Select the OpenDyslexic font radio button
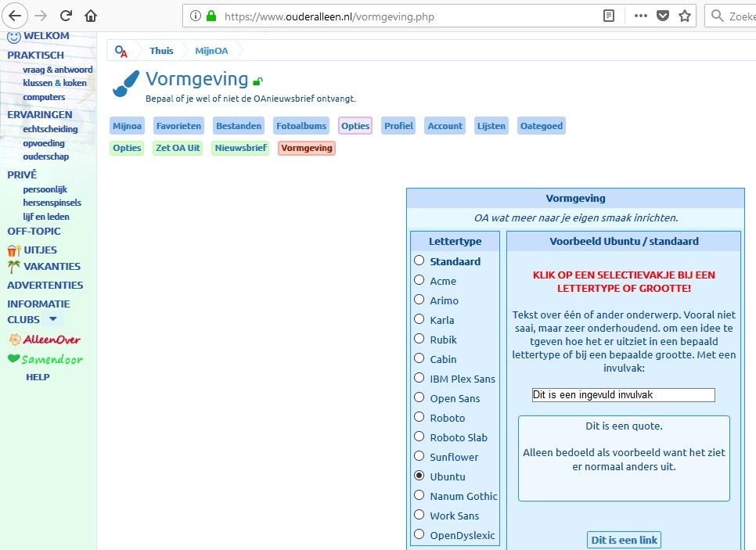The width and height of the screenshot is (756, 550). (x=419, y=534)
